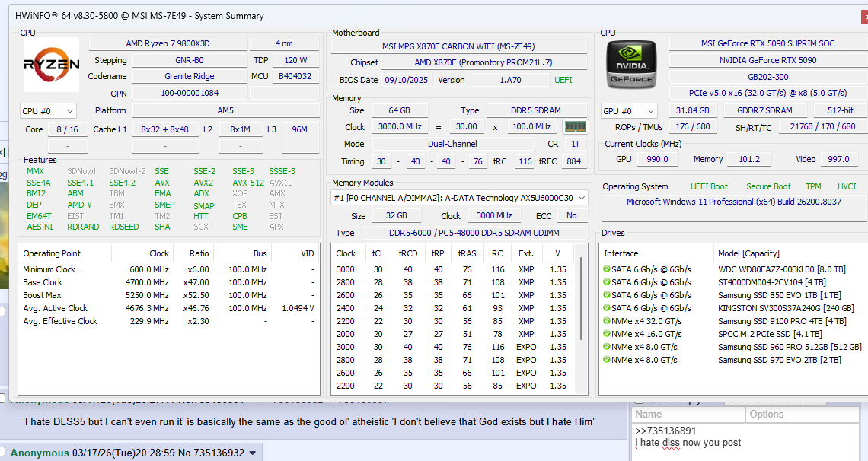Open the CPU #0 selector dropdown
868x461 pixels.
tap(49, 111)
